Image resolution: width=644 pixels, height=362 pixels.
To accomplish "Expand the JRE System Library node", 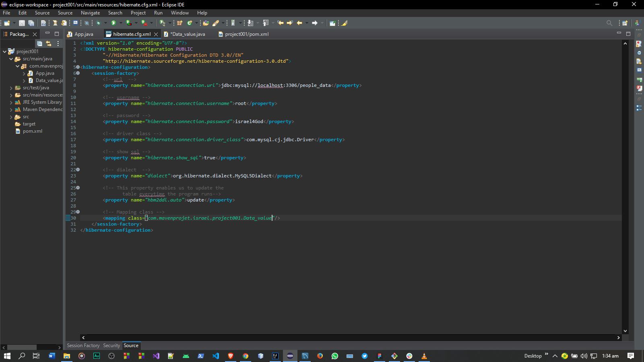I will coord(11,102).
